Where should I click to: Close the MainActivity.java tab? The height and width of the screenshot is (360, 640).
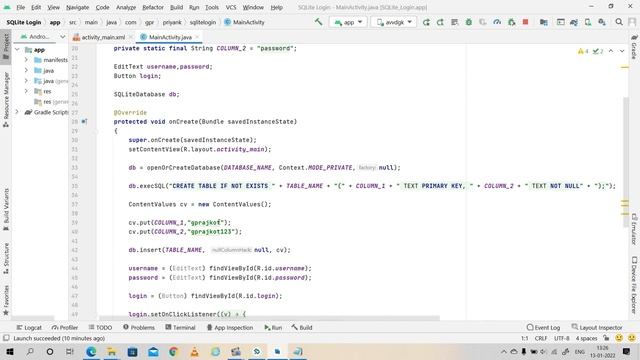(197, 37)
